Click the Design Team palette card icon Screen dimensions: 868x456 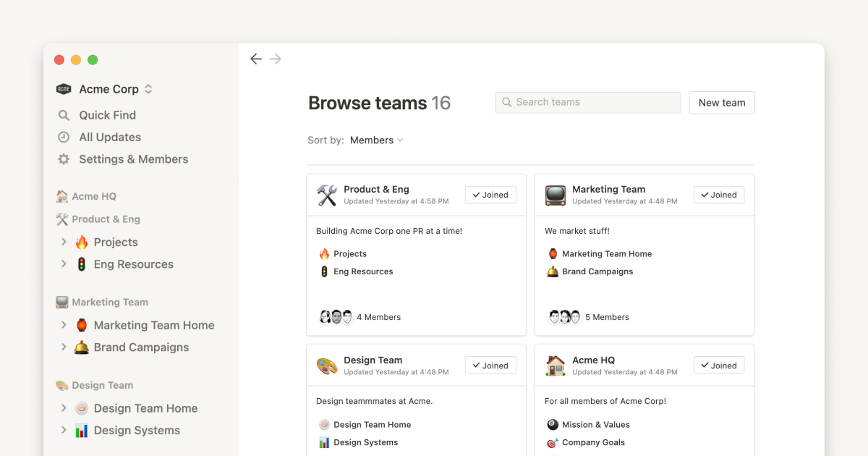327,366
